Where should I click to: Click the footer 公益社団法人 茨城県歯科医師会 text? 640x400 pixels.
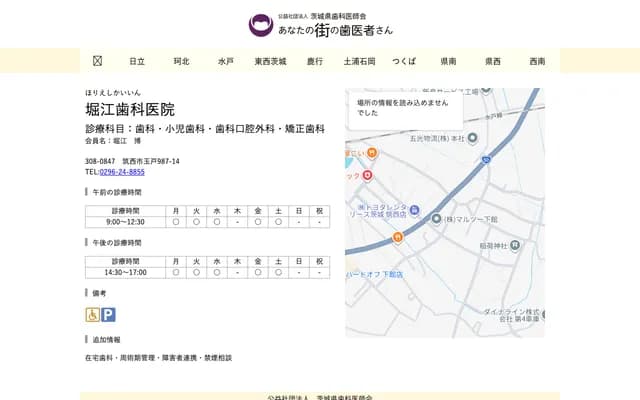coord(320,397)
